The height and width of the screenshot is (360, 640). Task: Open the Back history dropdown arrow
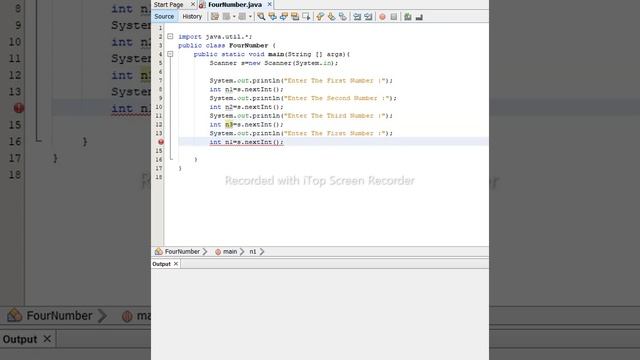[x=234, y=17]
